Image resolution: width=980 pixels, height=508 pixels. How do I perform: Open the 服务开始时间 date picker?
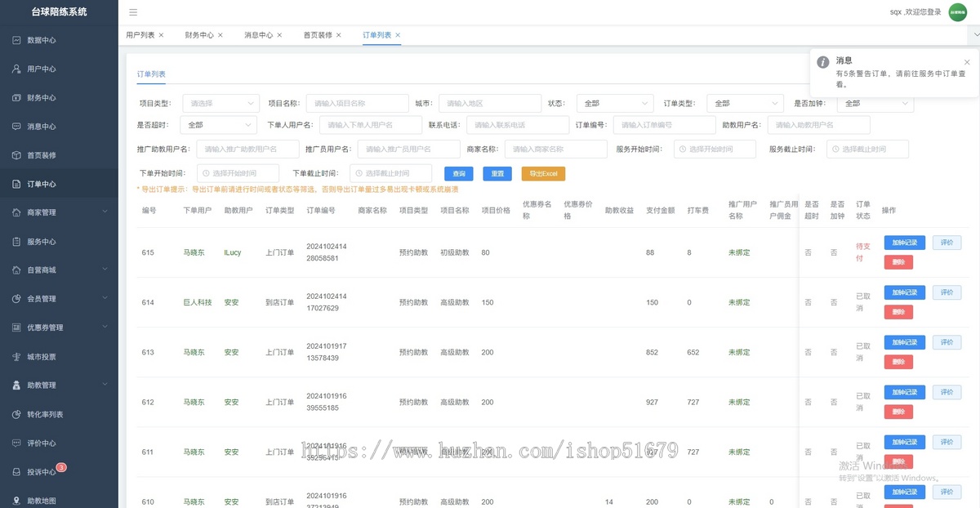pos(715,149)
